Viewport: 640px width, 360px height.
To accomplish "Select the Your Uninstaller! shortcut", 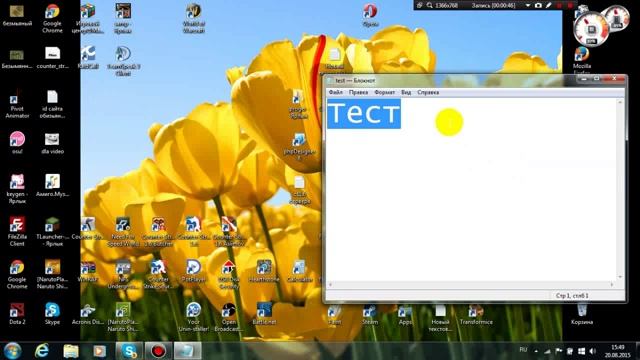I will click(x=193, y=317).
